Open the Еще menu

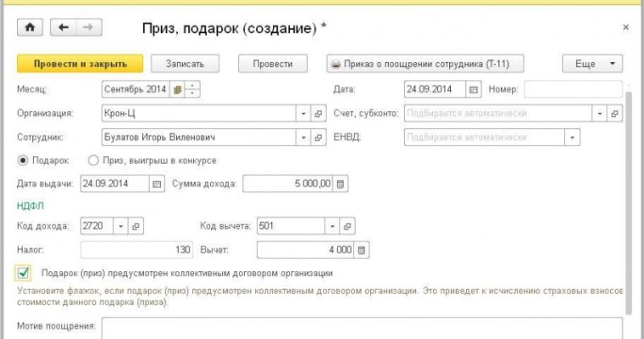[592, 64]
